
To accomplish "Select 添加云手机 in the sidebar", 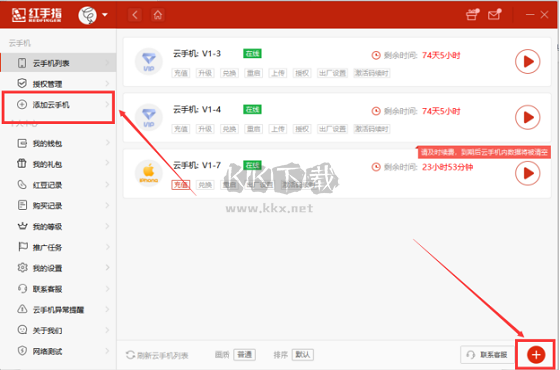I will pyautogui.click(x=58, y=105).
